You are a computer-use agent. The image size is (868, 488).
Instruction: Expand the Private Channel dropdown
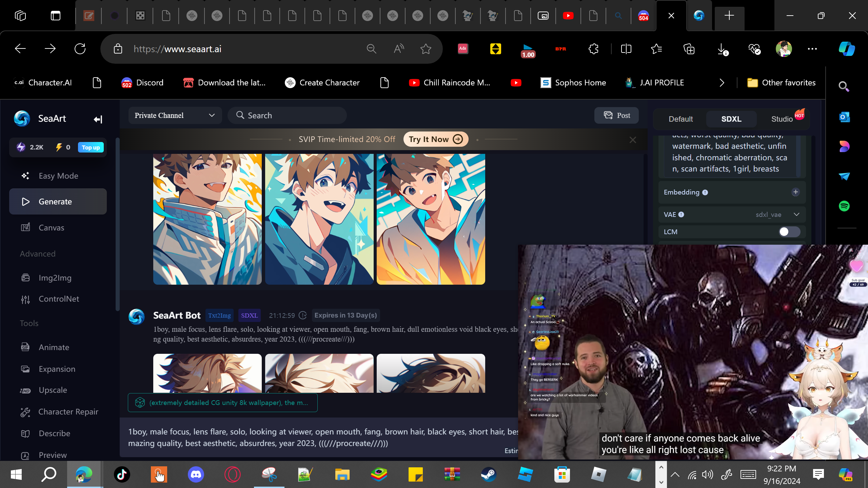(175, 116)
